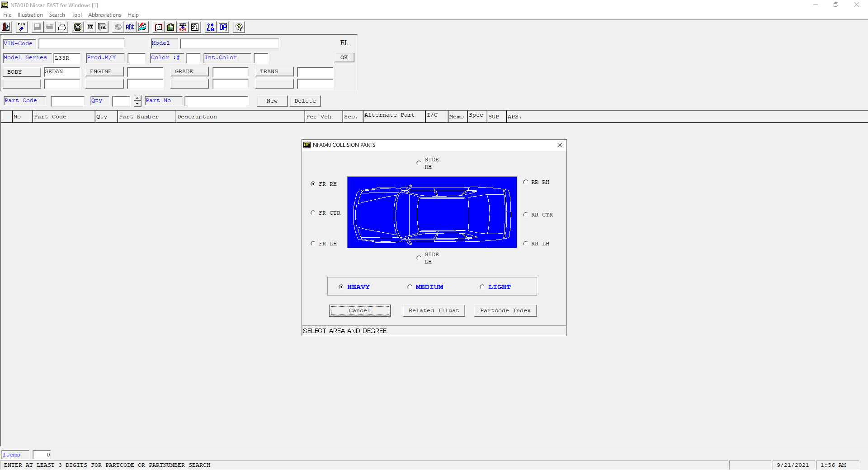Select the RR RH radio button
868x470 pixels.
point(525,182)
